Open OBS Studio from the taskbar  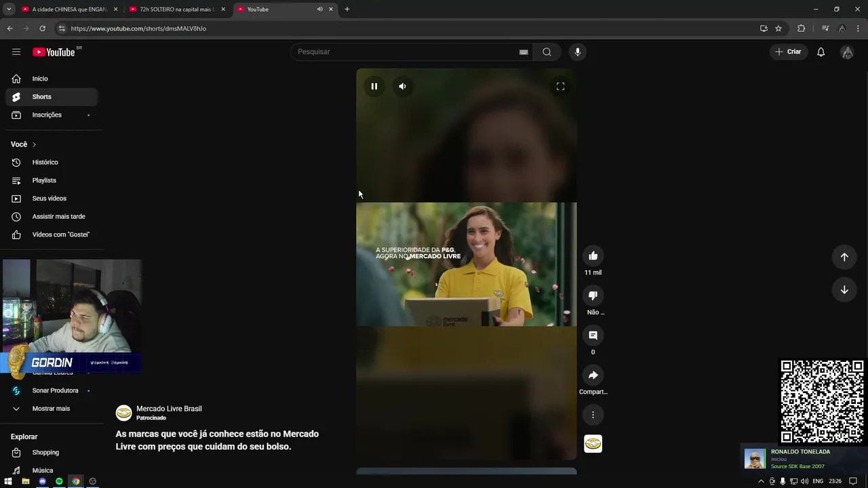click(92, 481)
